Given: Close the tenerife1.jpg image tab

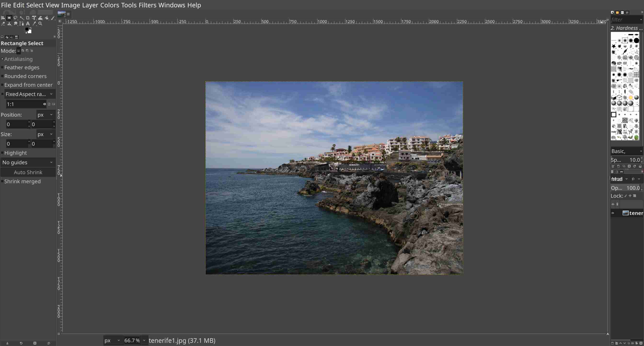Looking at the screenshot, I should click(x=68, y=14).
